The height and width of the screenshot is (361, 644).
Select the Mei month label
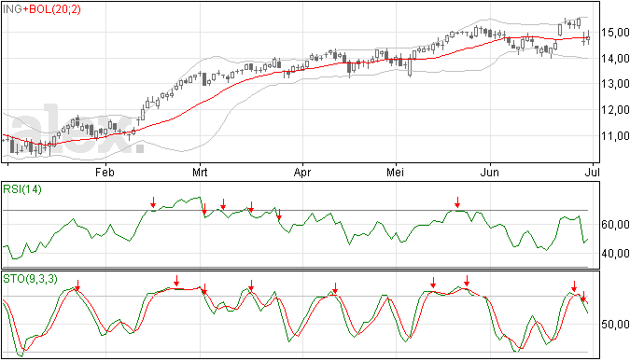(x=395, y=172)
